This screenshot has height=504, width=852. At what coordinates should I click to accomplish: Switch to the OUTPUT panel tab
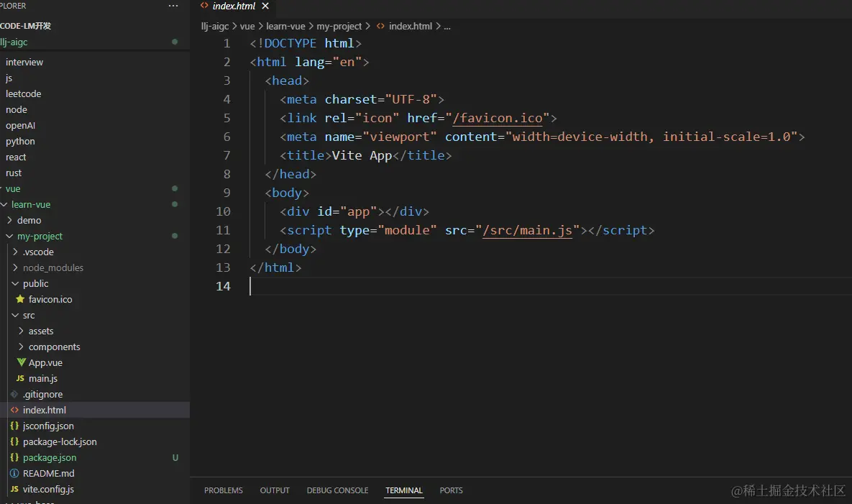(x=275, y=490)
